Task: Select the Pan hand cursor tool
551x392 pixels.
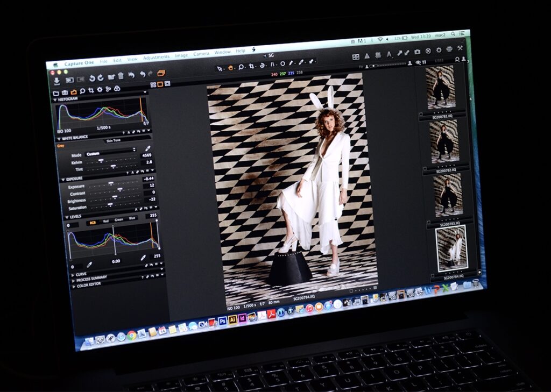Action: click(230, 67)
